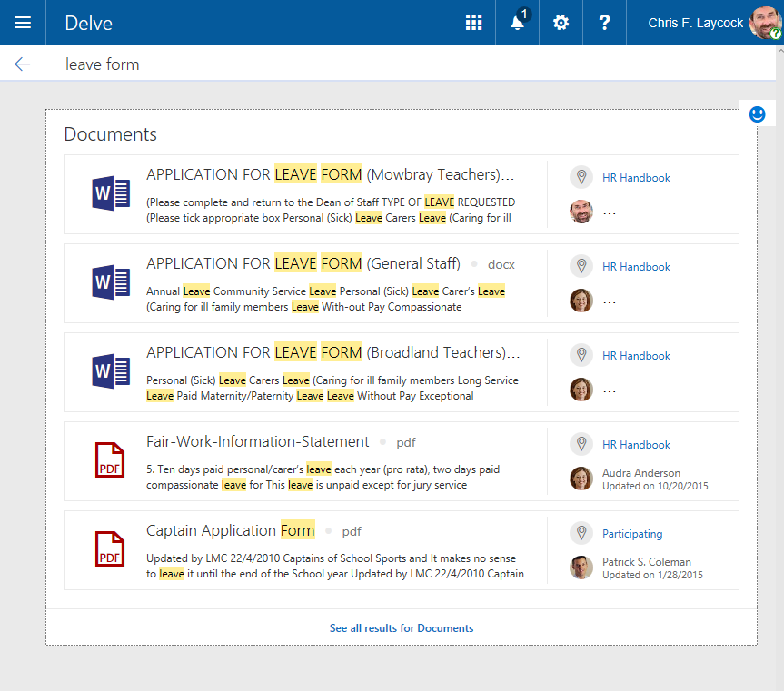784x691 pixels.
Task: Open Application for Leave Form (Broadland Teachers)
Action: click(x=333, y=352)
